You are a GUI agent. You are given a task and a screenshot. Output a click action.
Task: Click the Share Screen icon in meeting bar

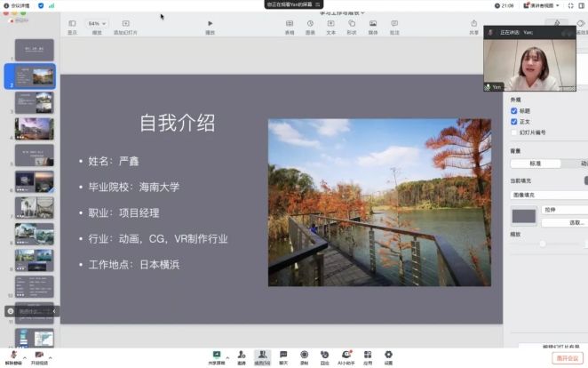click(x=217, y=355)
